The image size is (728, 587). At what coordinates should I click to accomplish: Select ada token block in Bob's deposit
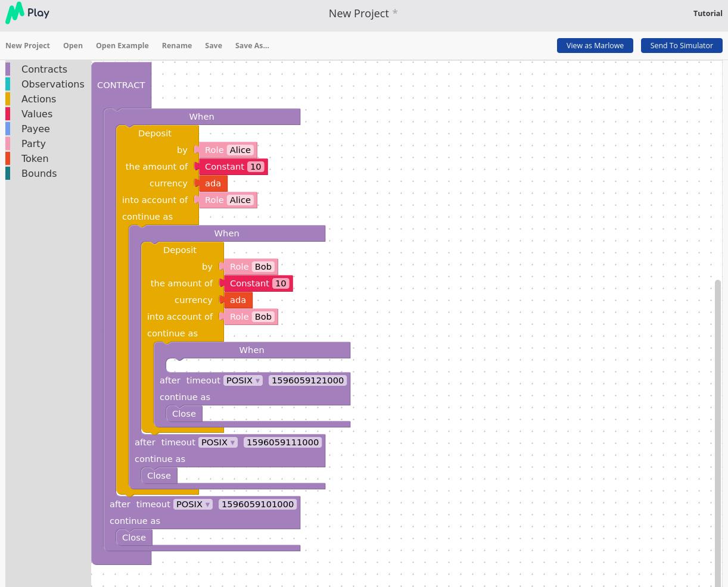click(x=238, y=300)
